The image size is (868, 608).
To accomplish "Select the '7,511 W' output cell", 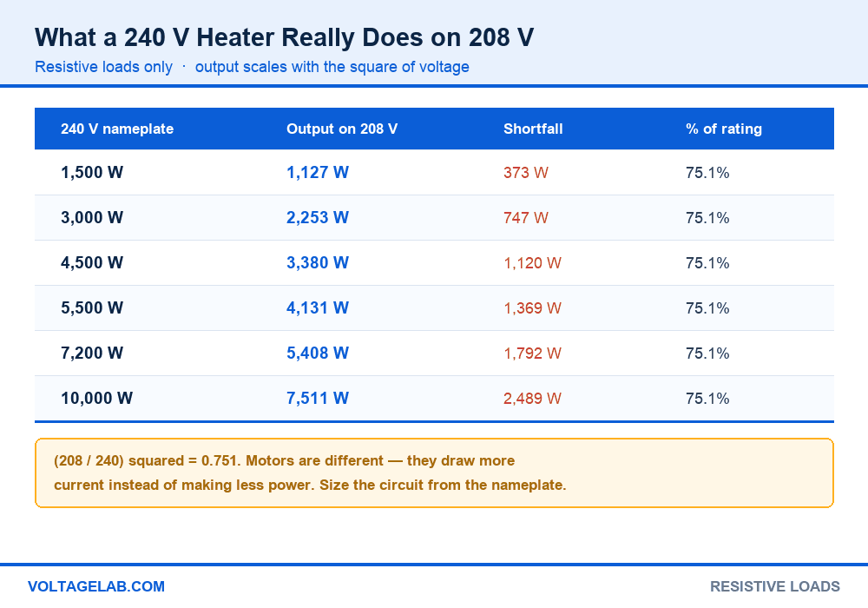I will click(x=317, y=398).
